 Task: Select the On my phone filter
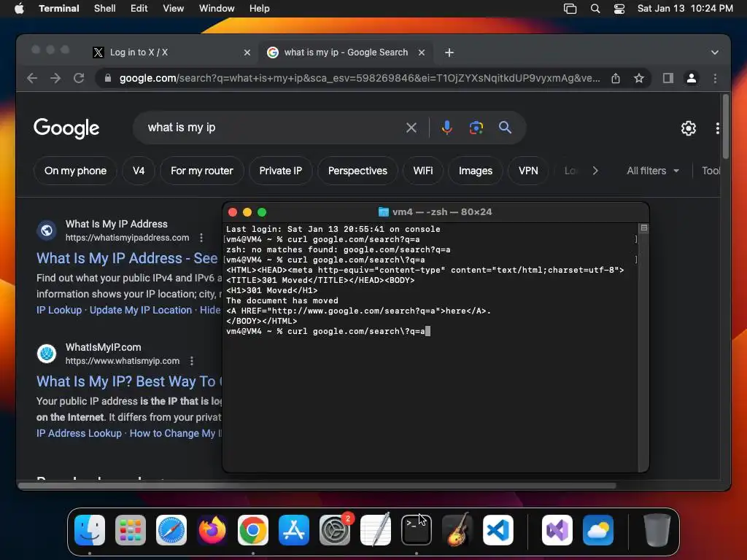click(75, 171)
